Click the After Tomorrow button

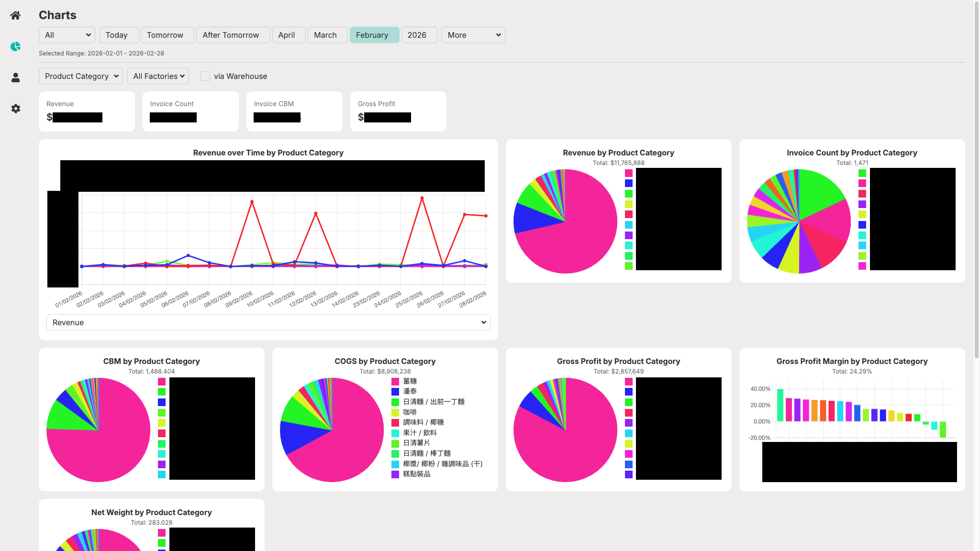pyautogui.click(x=233, y=35)
